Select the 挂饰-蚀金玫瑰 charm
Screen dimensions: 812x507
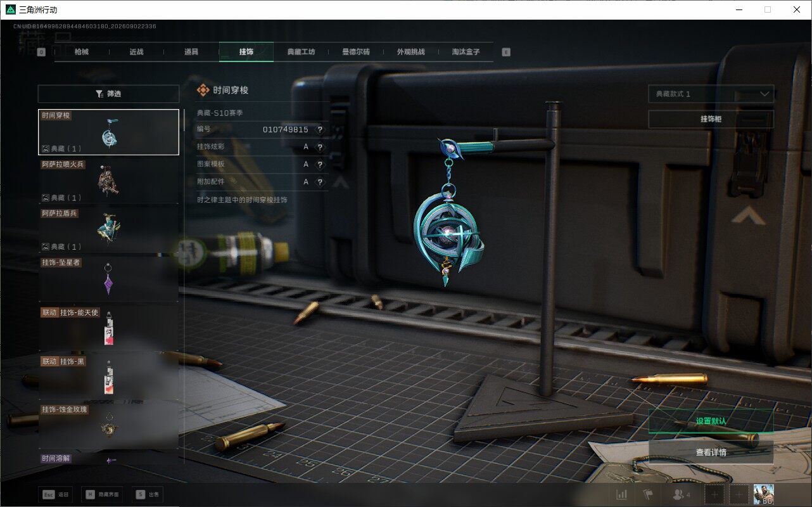pyautogui.click(x=108, y=426)
